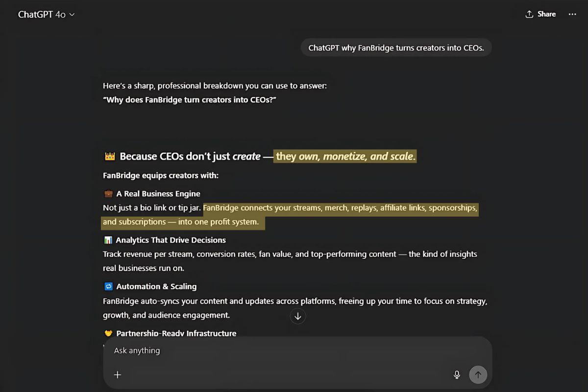Screen dimensions: 588x392
Task: Click the "FanBridge equips creators with:" line
Action: pyautogui.click(x=161, y=175)
